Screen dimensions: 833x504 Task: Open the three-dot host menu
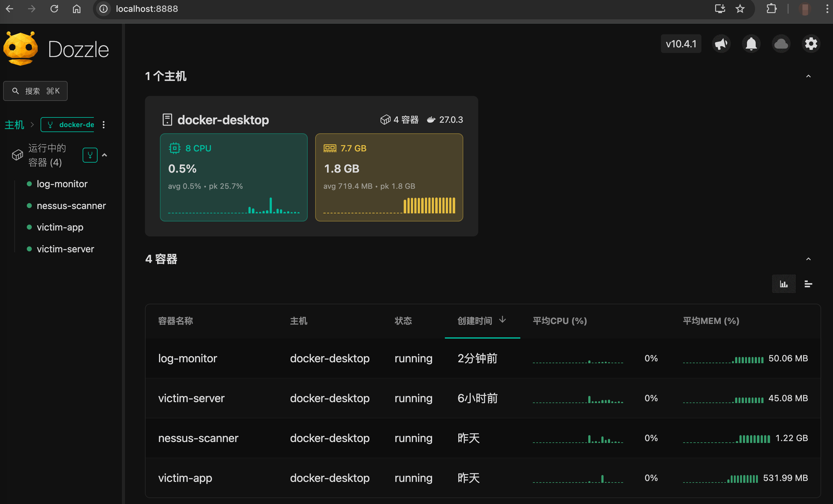(x=104, y=125)
